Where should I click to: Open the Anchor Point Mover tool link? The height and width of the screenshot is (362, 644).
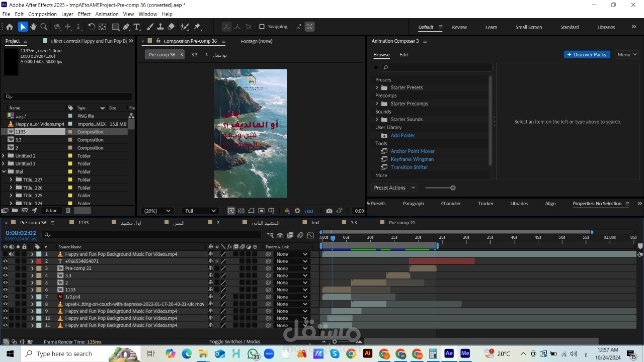click(x=412, y=151)
